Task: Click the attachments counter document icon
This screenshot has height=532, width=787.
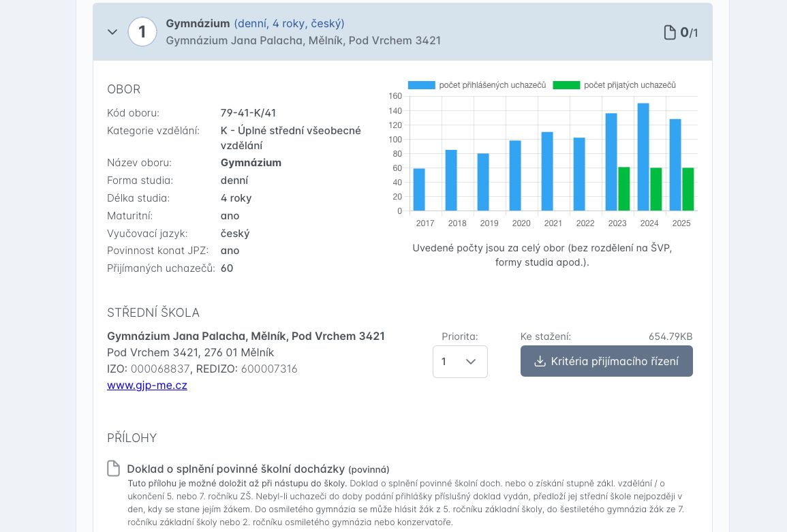Action: [x=670, y=32]
